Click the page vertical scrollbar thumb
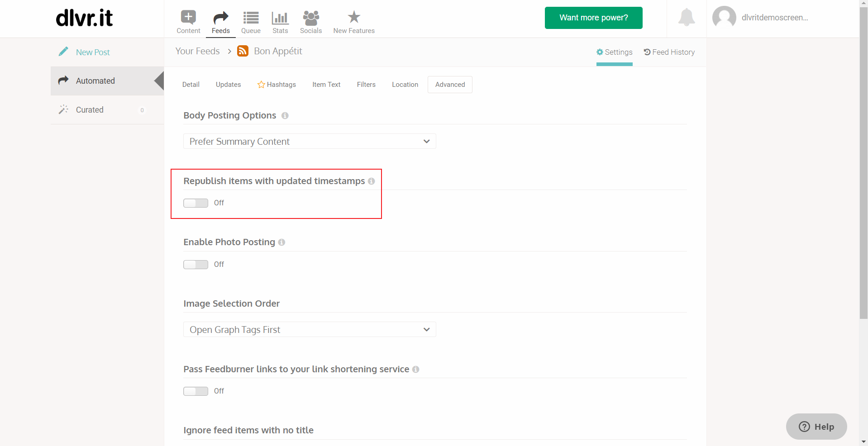Screen dimensions: 868x446 [x=863, y=163]
